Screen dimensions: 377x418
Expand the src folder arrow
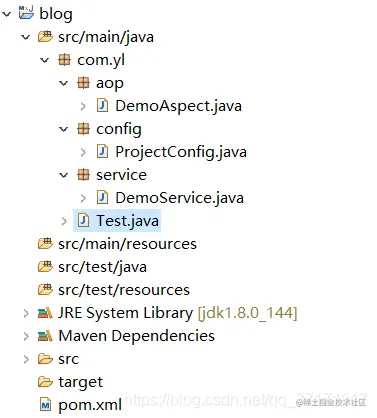[x=26, y=359]
